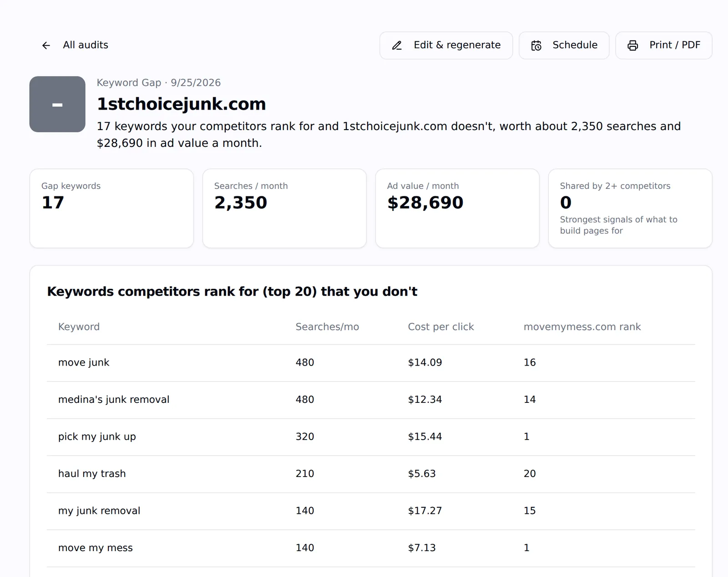Viewport: 728px width, 577px height.
Task: Click the Keyword column header
Action: tap(79, 327)
